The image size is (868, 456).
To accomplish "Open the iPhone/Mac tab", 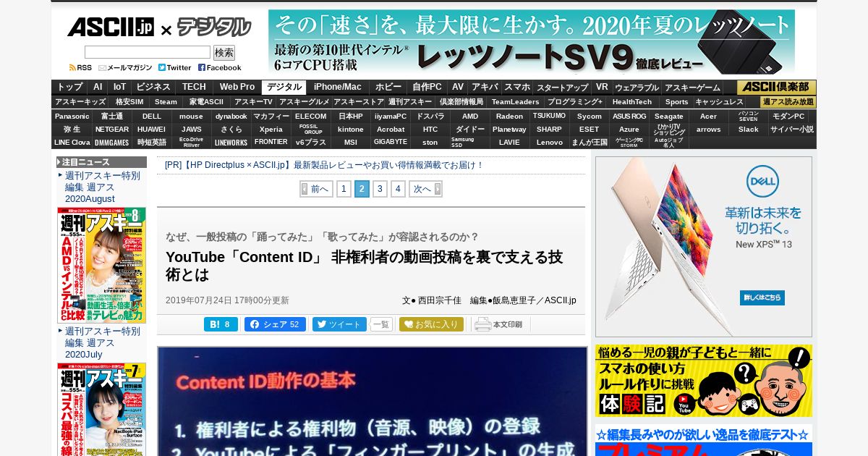I will pos(338,87).
